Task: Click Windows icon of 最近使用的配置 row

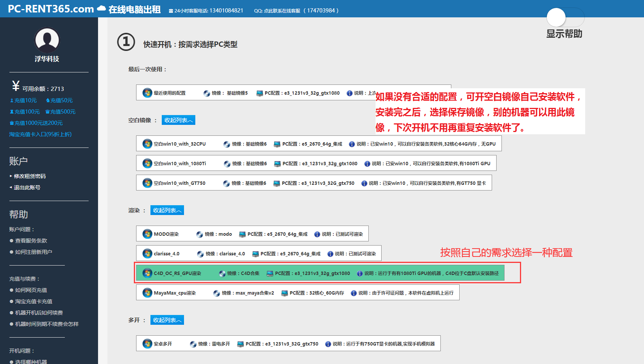Action: tap(147, 93)
